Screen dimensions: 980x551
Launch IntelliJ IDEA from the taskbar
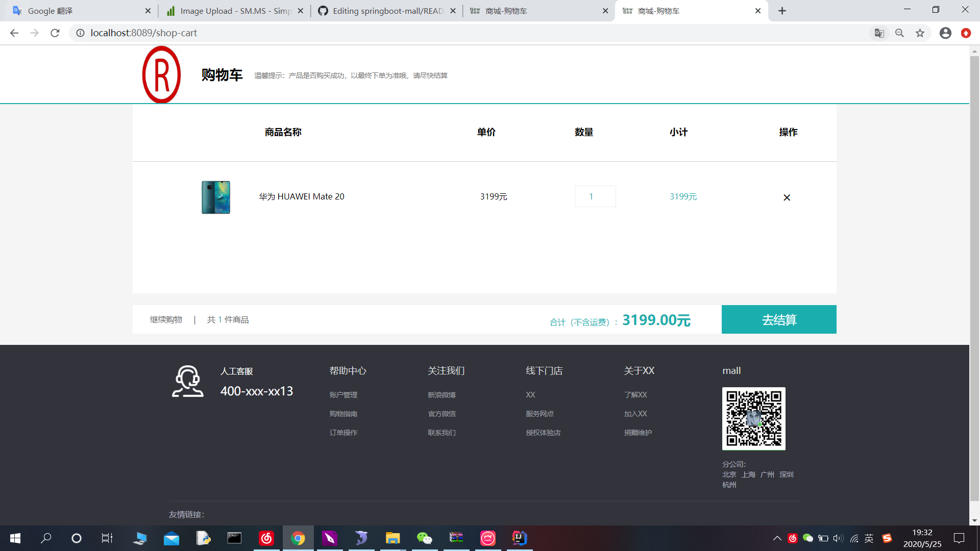pos(519,538)
